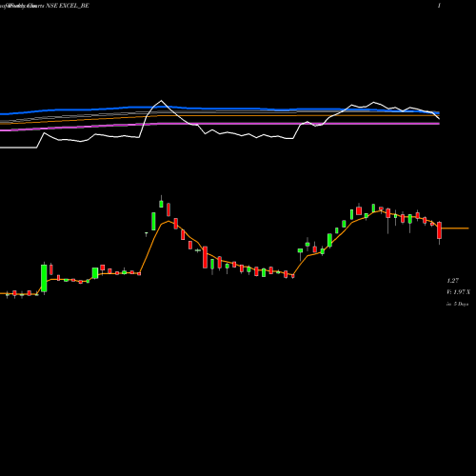Image resolution: width=476 pixels, height=476 pixels.
Task: Select the V: 1.97 X volume label
Action: (458, 292)
